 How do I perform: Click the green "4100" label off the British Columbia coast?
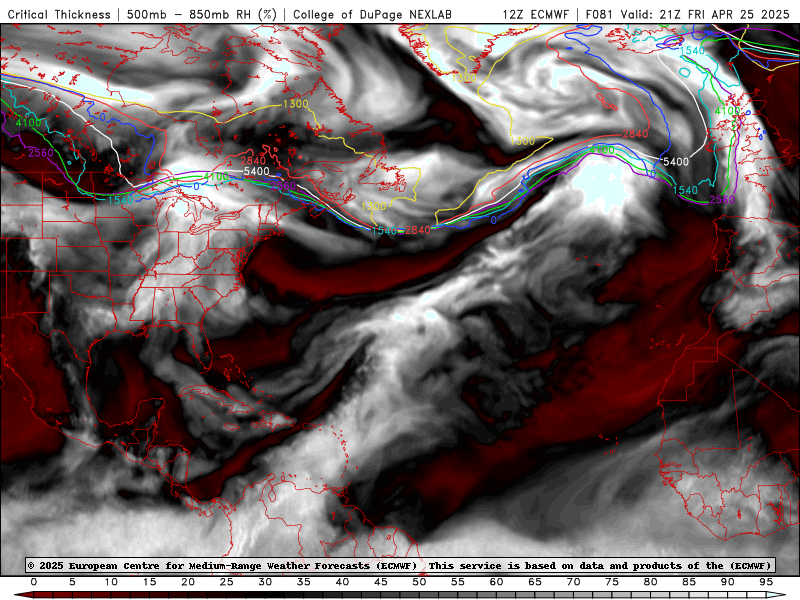click(28, 122)
